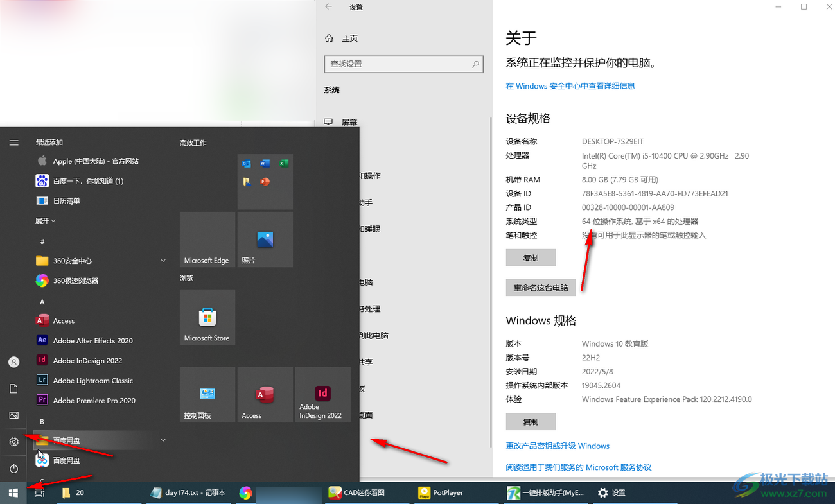835x504 pixels.
Task: Click search magnifier in Settings search box
Action: [x=475, y=64]
